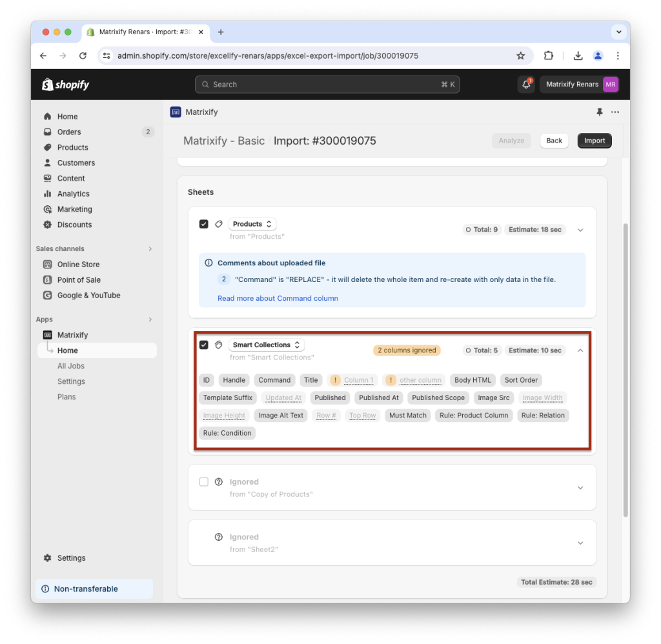
Task: Open "Read more about Command column" link
Action: [278, 298]
